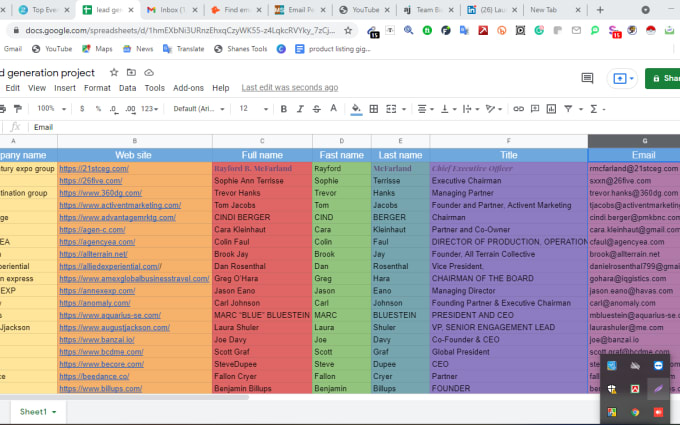Click the green Share button
680x425 pixels.
pyautogui.click(x=663, y=78)
